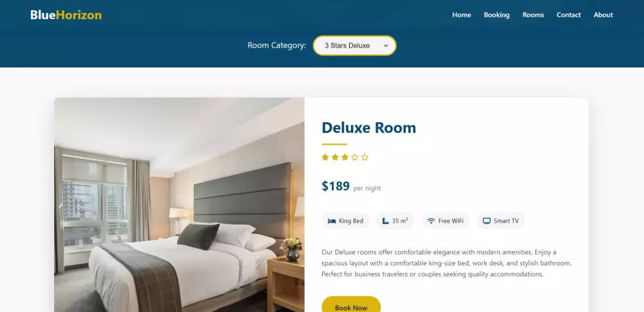This screenshot has height=312, width=644.
Task: Click the BlueHorizon logo
Action: pos(66,15)
